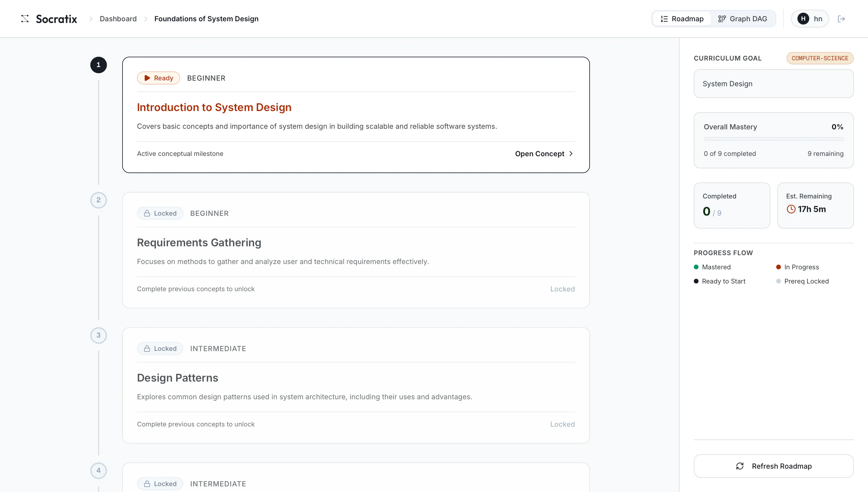
Task: Click the Socratix logo icon
Action: coord(25,19)
